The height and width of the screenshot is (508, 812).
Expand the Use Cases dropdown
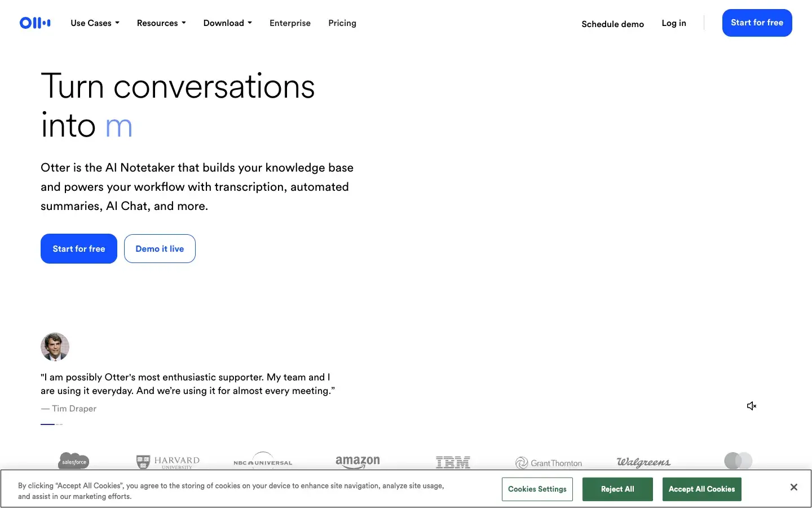point(95,23)
